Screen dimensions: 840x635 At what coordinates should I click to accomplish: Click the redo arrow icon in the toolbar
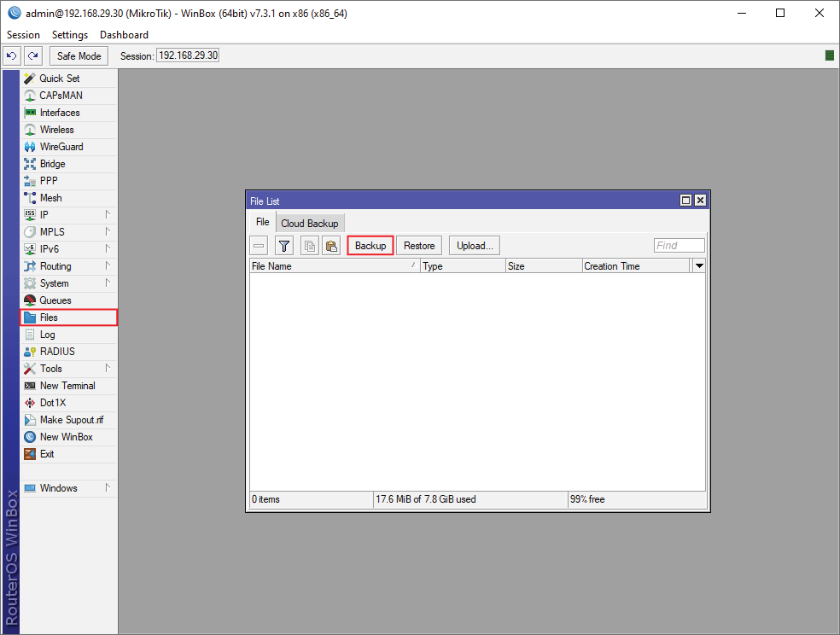tap(32, 56)
